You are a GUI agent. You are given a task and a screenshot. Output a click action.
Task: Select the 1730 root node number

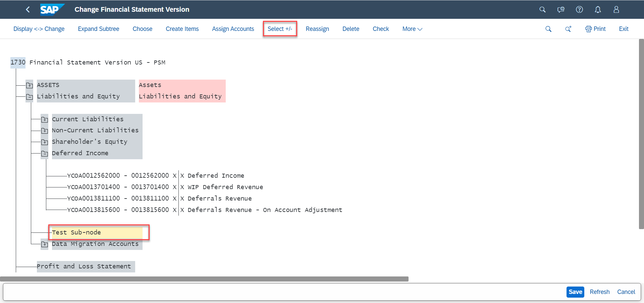tap(18, 62)
